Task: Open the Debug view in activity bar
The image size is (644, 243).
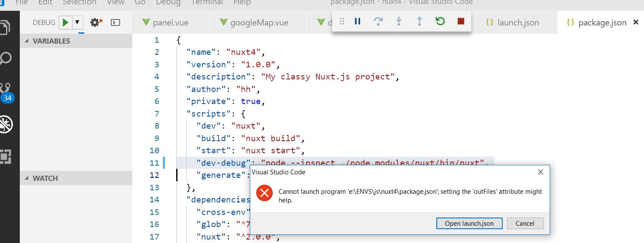Action: 6,124
